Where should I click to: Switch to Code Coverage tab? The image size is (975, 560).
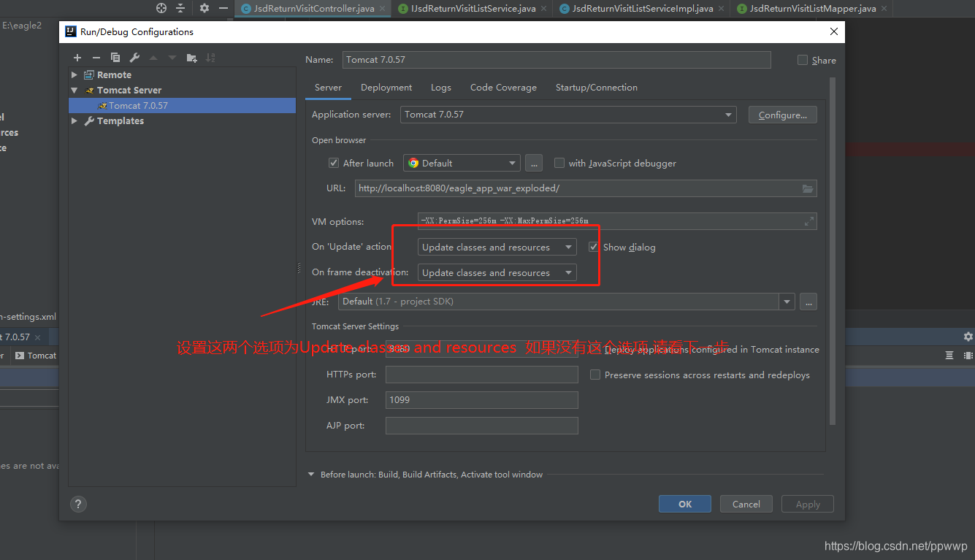coord(503,87)
